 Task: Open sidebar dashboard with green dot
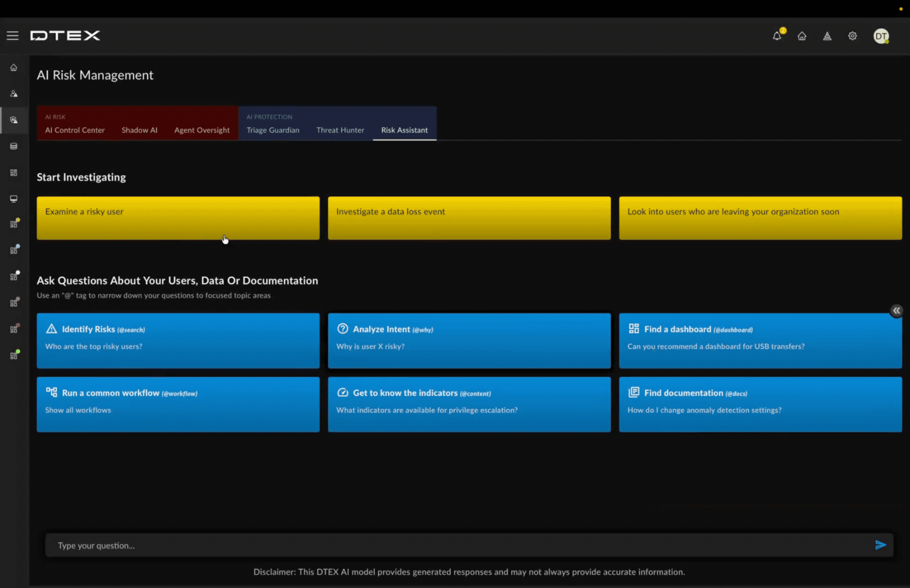(x=14, y=355)
